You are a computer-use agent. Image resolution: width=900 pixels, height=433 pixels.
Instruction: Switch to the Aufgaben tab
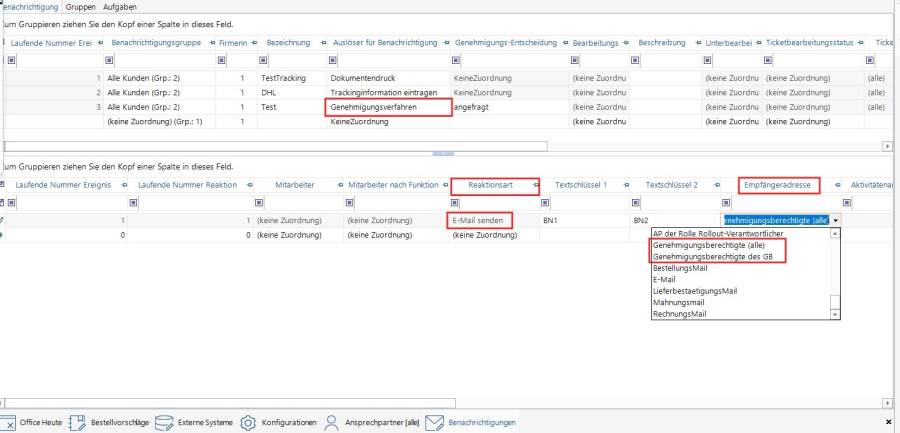coord(118,6)
